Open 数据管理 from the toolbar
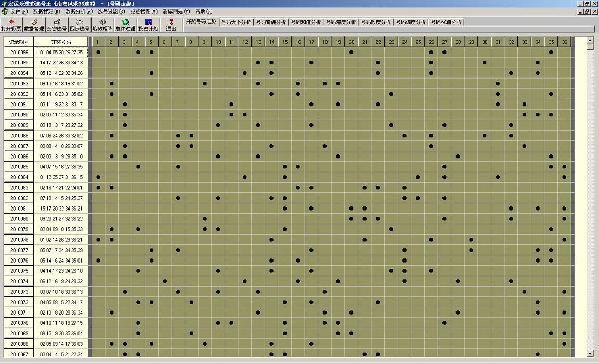The width and height of the screenshot is (599, 364). tap(34, 25)
